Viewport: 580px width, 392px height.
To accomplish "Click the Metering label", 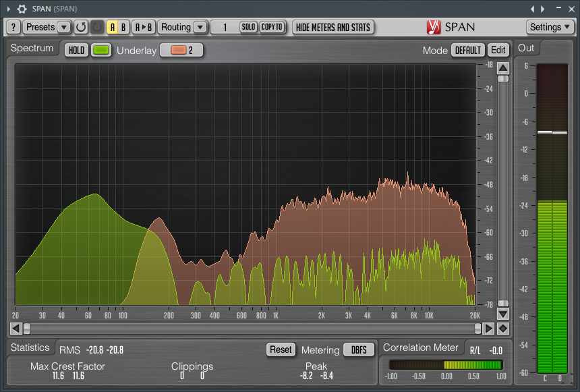I will 320,349.
